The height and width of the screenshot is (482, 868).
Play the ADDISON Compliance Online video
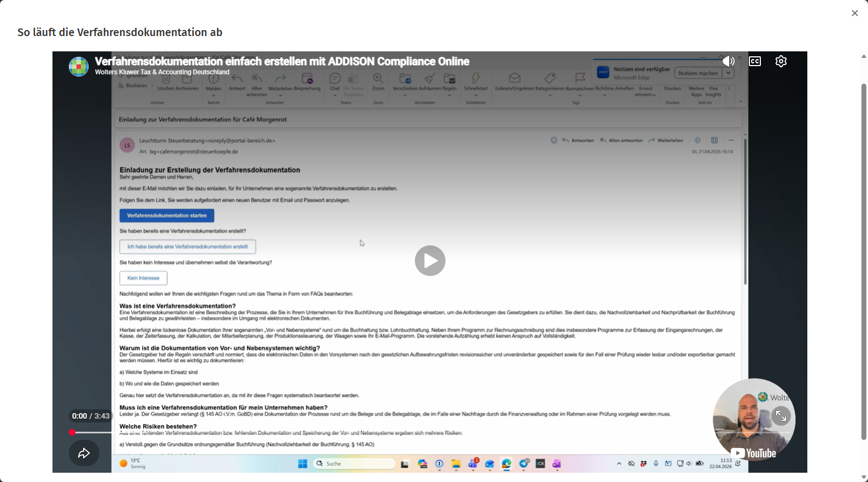click(430, 261)
